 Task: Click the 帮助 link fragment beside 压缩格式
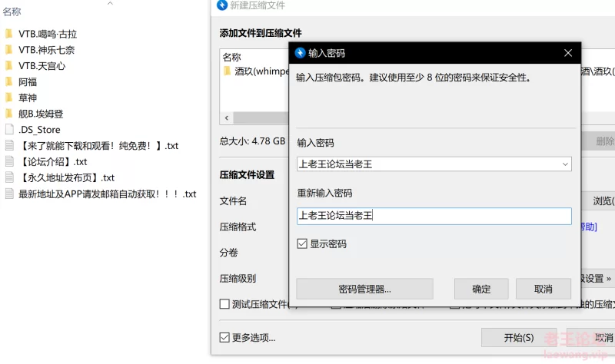pos(589,227)
